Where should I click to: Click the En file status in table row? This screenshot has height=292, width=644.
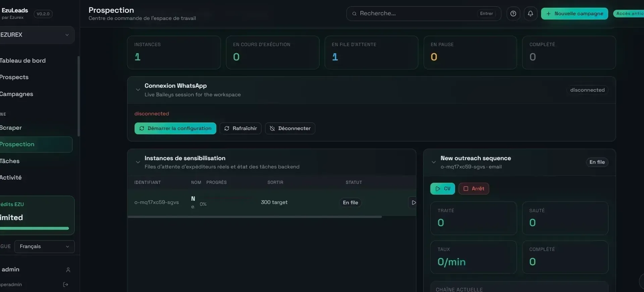[350, 203]
